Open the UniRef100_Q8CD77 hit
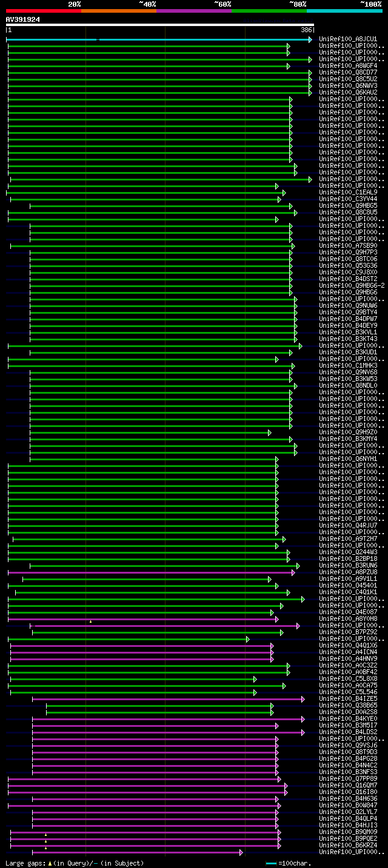Screen dimensions: 388x868 [x=349, y=73]
